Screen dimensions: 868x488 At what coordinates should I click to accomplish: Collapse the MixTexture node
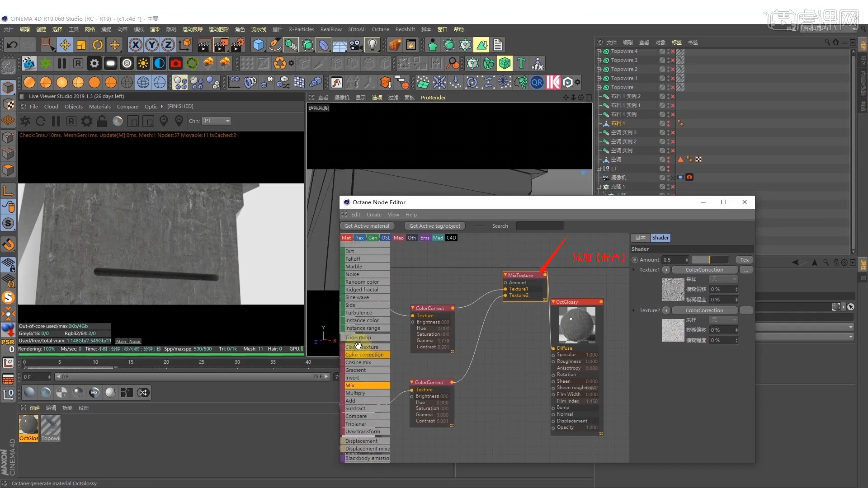[505, 275]
